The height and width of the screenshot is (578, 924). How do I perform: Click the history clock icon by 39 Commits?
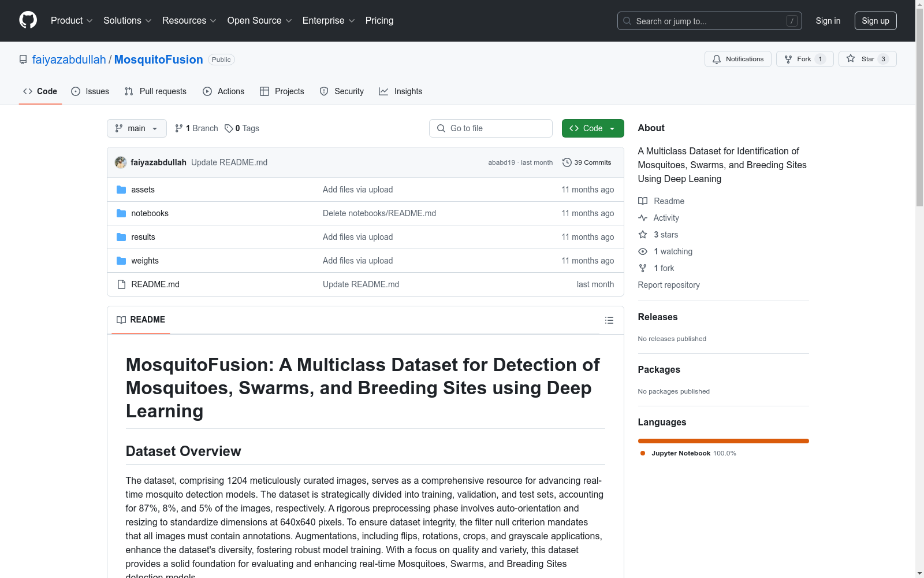point(567,162)
